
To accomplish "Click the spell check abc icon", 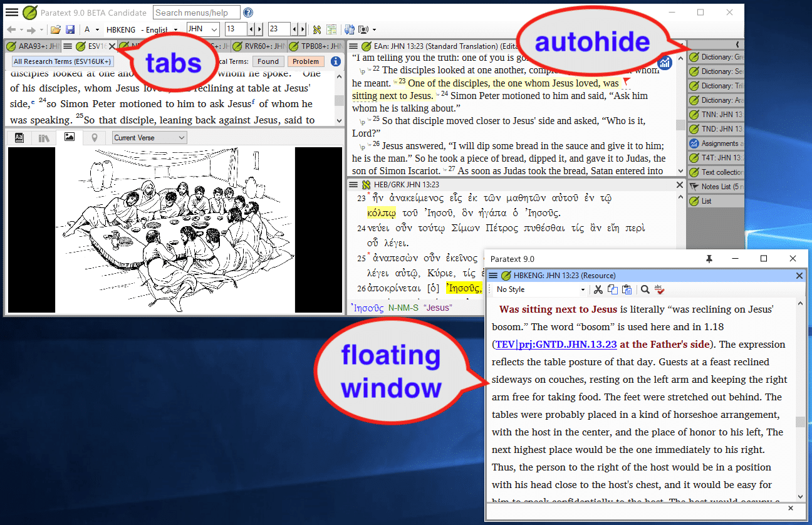I will [x=659, y=289].
